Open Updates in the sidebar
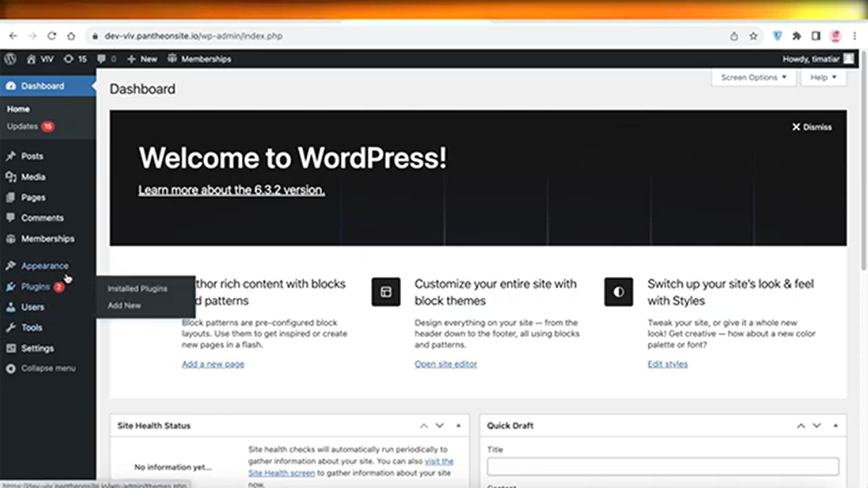The width and height of the screenshot is (868, 488). pyautogui.click(x=30, y=127)
